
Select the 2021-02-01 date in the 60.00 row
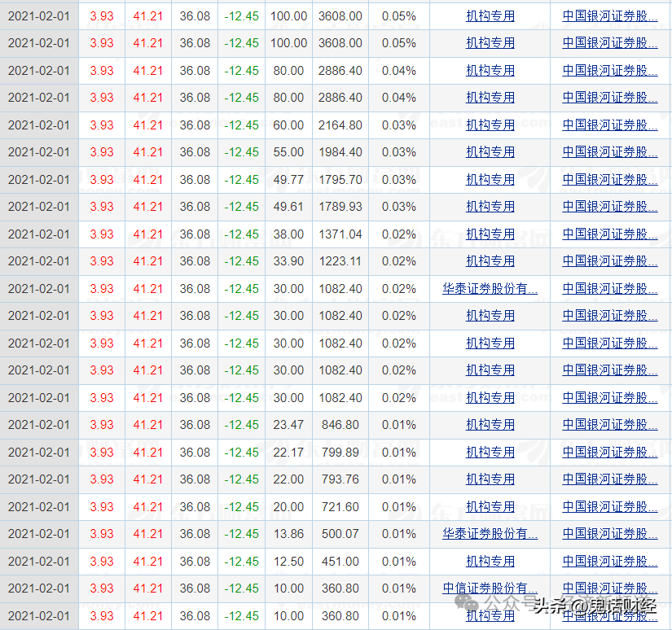(x=38, y=125)
